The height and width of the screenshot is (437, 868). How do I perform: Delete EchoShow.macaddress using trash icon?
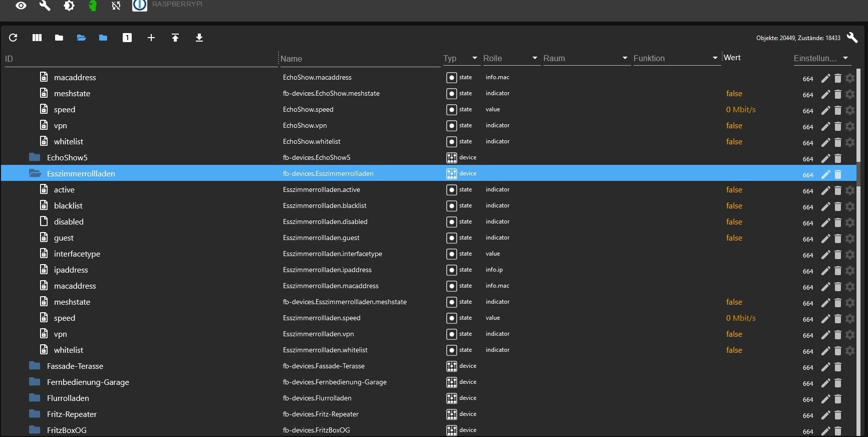[838, 78]
